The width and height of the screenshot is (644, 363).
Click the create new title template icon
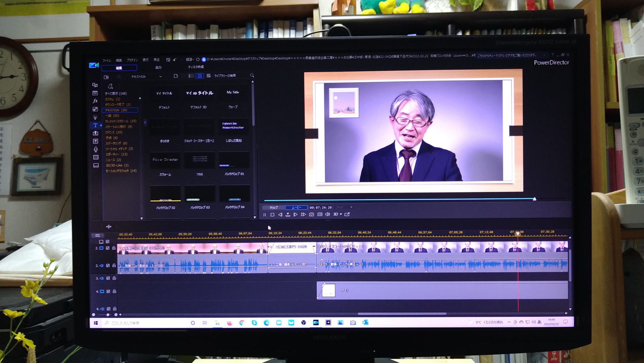click(x=176, y=76)
